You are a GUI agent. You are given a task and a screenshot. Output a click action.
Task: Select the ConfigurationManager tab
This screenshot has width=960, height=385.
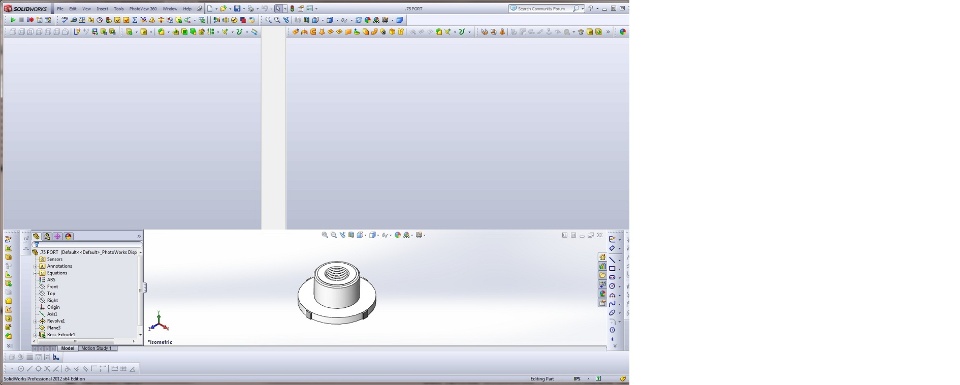[x=58, y=236]
